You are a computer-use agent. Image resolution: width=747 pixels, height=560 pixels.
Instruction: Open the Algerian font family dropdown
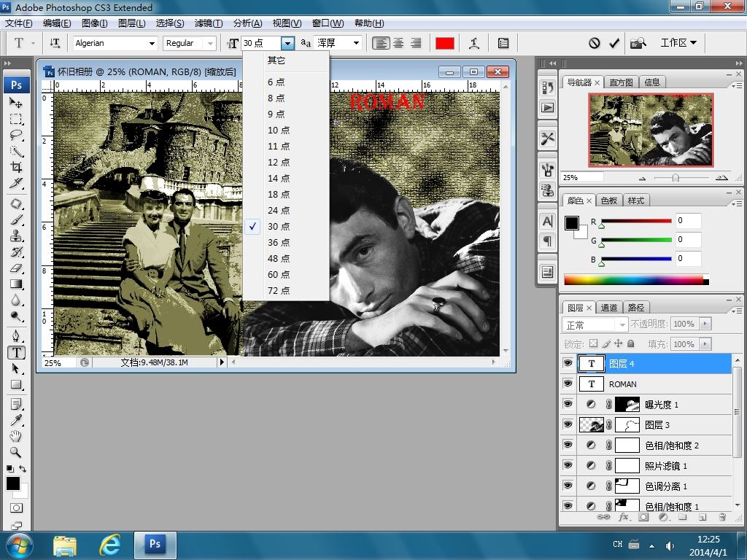pyautogui.click(x=152, y=43)
